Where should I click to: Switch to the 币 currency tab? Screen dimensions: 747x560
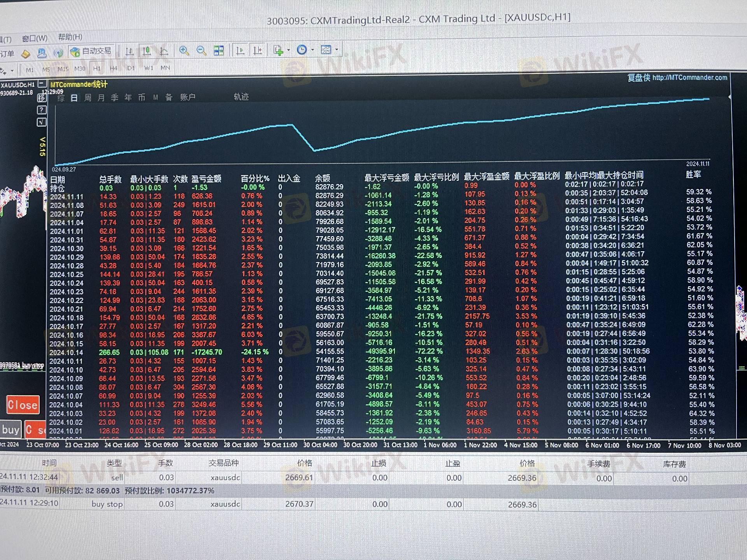pos(142,97)
